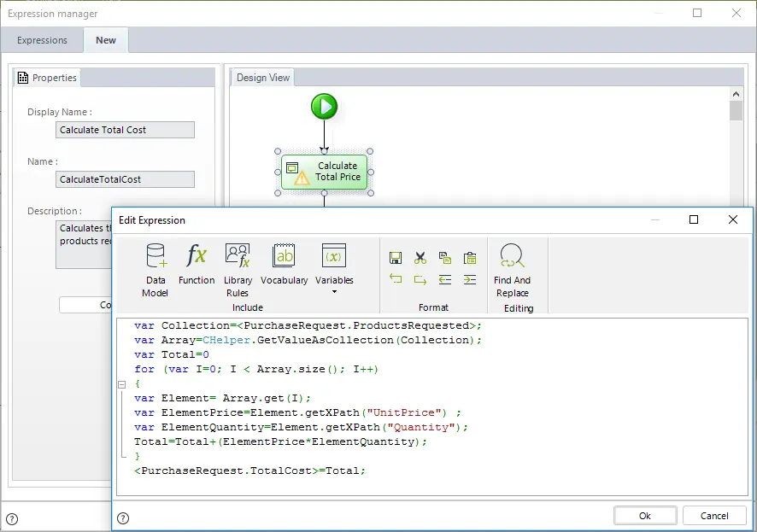Screen dimensions: 757x532
Task: Increase indent of the code
Action: [x=470, y=279]
